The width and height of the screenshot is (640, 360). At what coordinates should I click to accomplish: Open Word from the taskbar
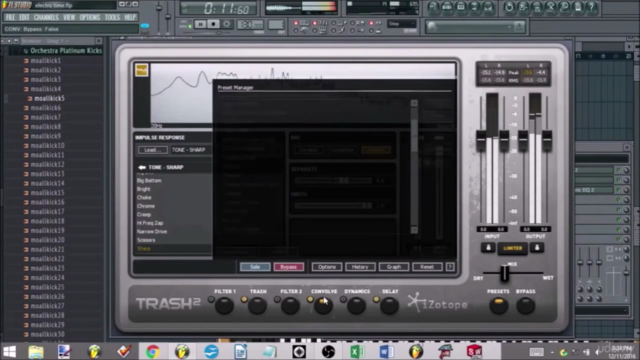(x=386, y=351)
